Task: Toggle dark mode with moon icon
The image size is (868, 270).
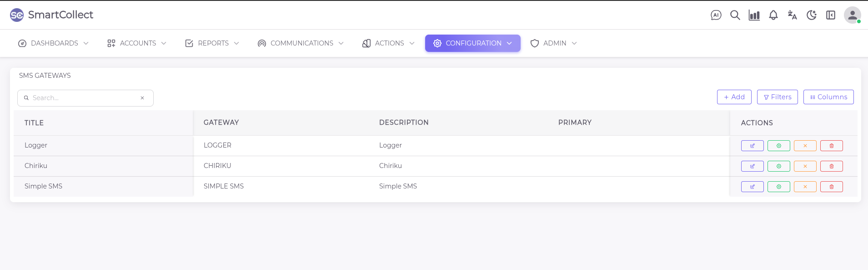Action: [x=812, y=15]
